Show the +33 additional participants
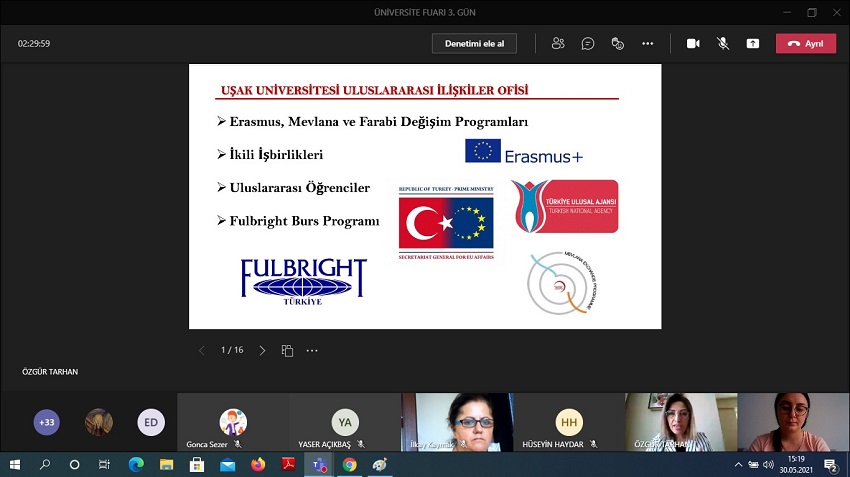Screen dimensions: 850x477 pyautogui.click(x=46, y=422)
